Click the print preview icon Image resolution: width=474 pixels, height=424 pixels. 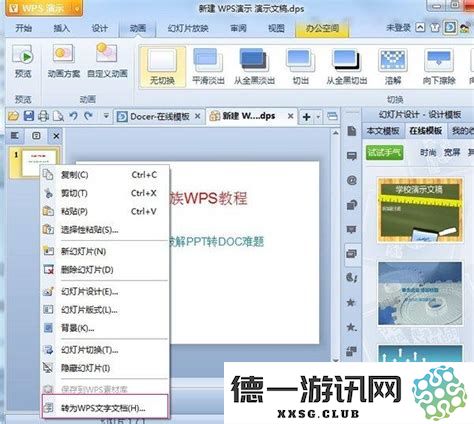(58, 116)
